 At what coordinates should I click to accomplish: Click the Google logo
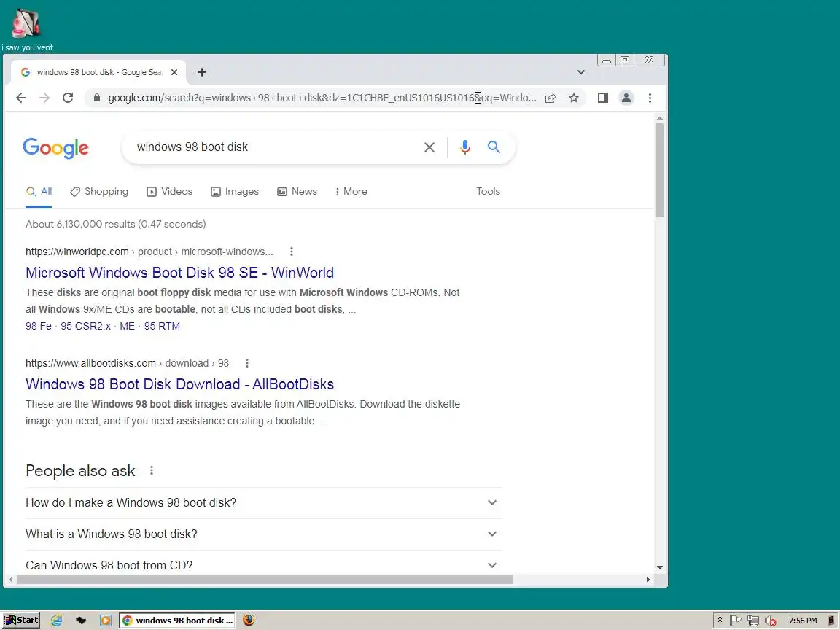tap(55, 148)
